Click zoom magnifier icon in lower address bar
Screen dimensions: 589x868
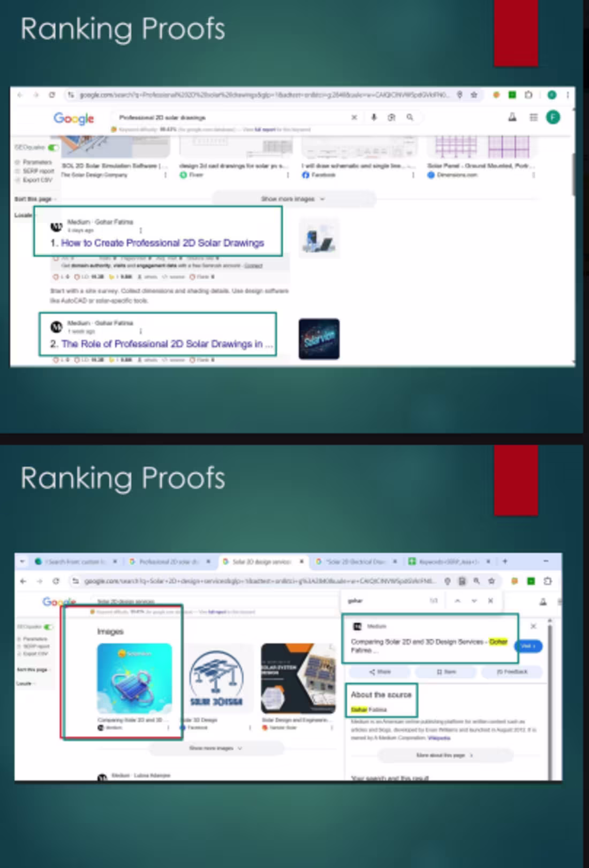pyautogui.click(x=477, y=581)
